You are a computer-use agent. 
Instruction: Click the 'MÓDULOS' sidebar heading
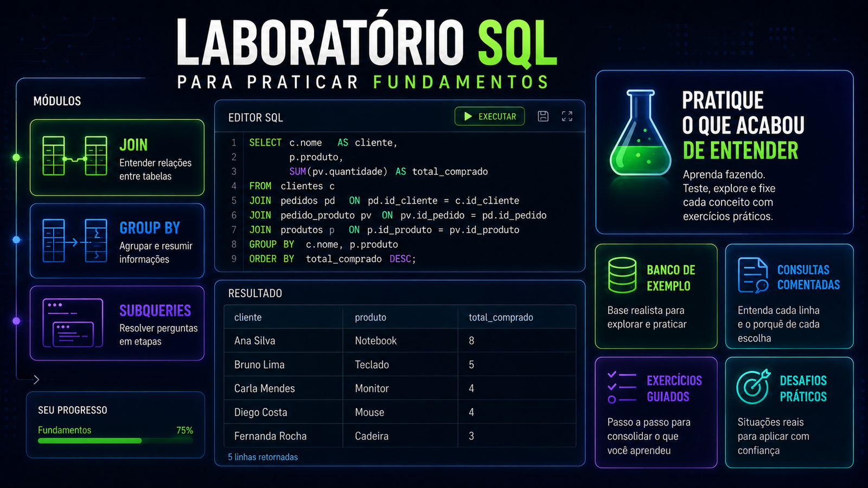click(57, 101)
